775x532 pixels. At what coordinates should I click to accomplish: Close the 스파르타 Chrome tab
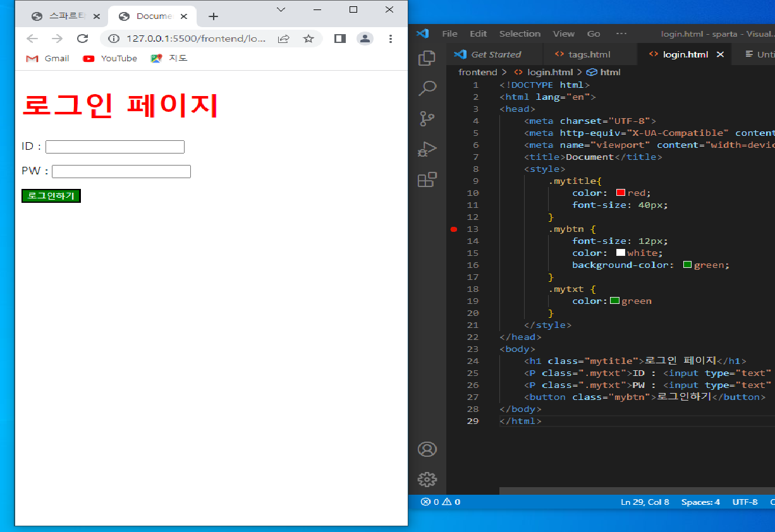click(96, 16)
